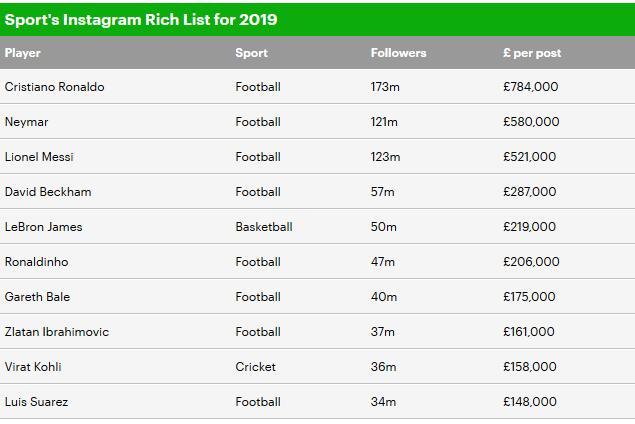This screenshot has height=424, width=635.
Task: Click the Sport's Instagram Rich List title
Action: pos(141,19)
